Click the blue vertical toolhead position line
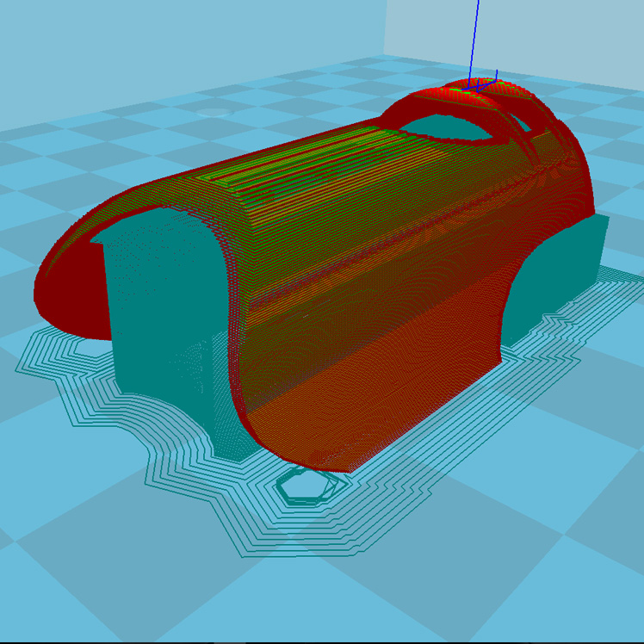 tap(474, 45)
